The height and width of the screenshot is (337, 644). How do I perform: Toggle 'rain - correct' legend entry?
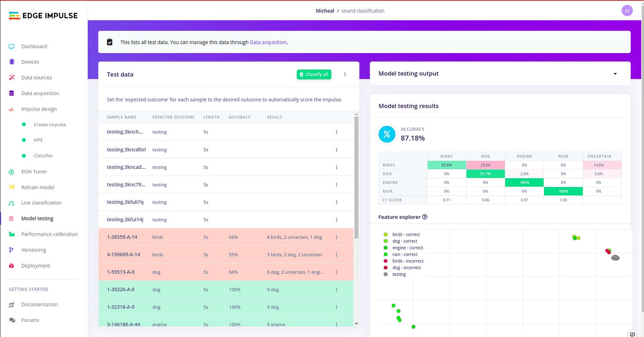point(401,254)
